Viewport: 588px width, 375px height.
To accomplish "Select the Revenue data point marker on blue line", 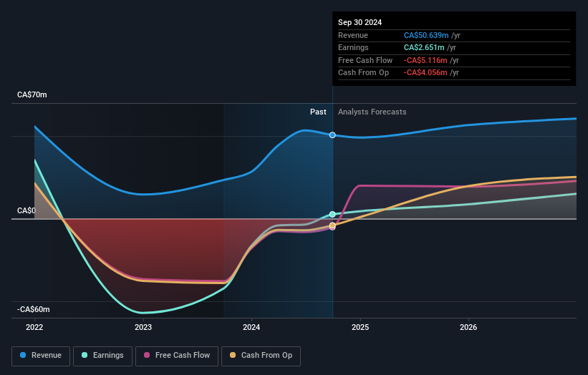I will [332, 135].
